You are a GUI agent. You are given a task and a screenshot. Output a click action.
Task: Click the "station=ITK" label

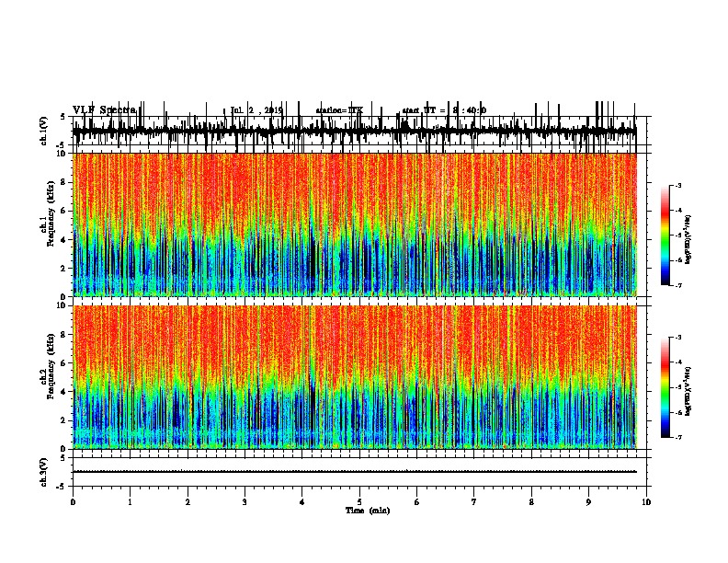(x=339, y=110)
